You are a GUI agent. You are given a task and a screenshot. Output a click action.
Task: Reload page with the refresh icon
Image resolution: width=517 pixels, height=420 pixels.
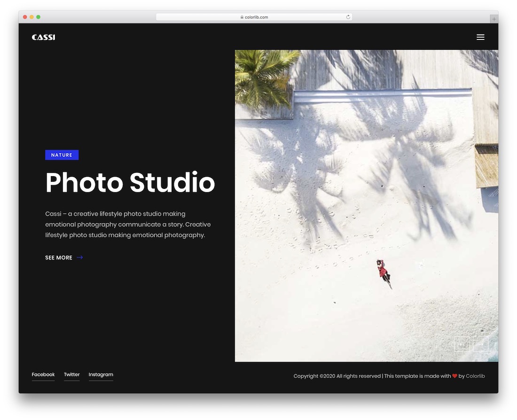348,16
